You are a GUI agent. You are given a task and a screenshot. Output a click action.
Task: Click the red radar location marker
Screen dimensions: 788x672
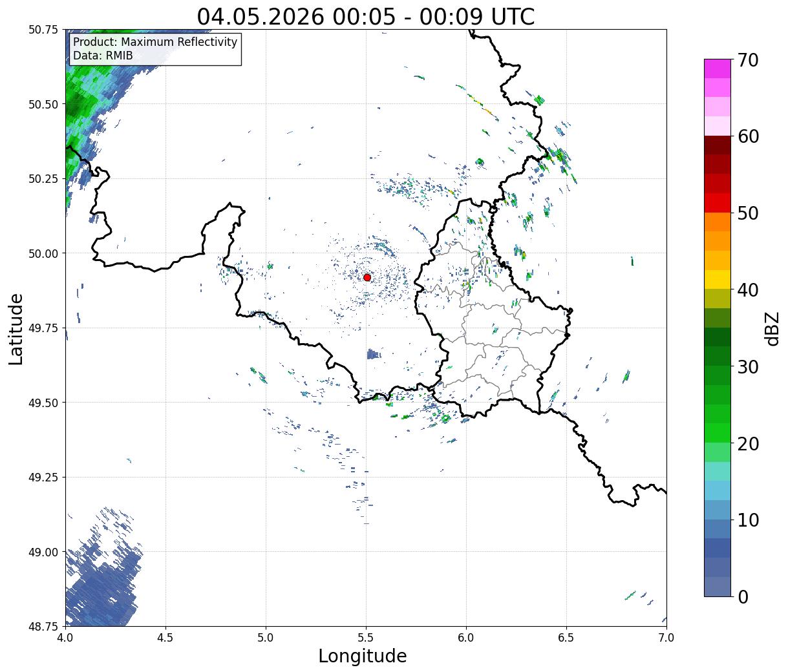point(367,277)
